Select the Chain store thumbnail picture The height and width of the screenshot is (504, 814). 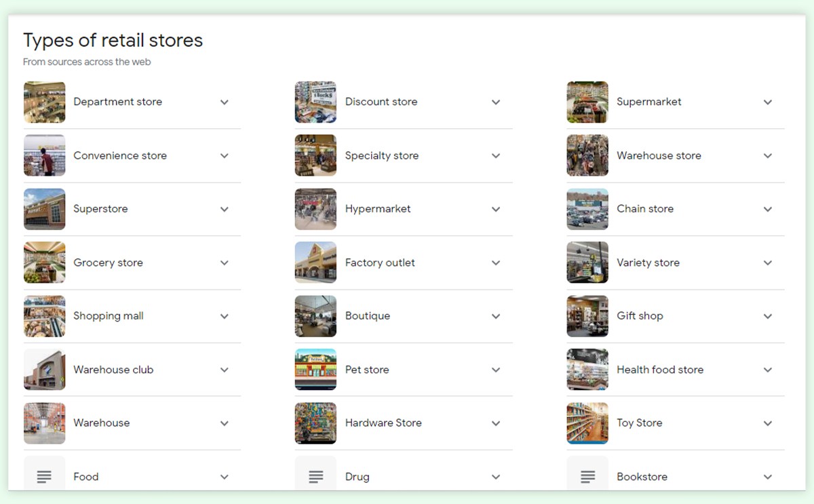[587, 209]
